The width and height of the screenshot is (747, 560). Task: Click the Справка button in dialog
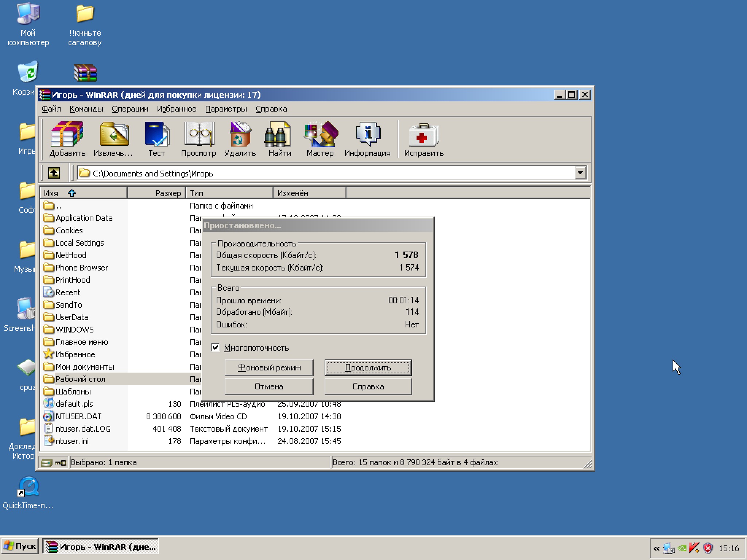tap(368, 386)
